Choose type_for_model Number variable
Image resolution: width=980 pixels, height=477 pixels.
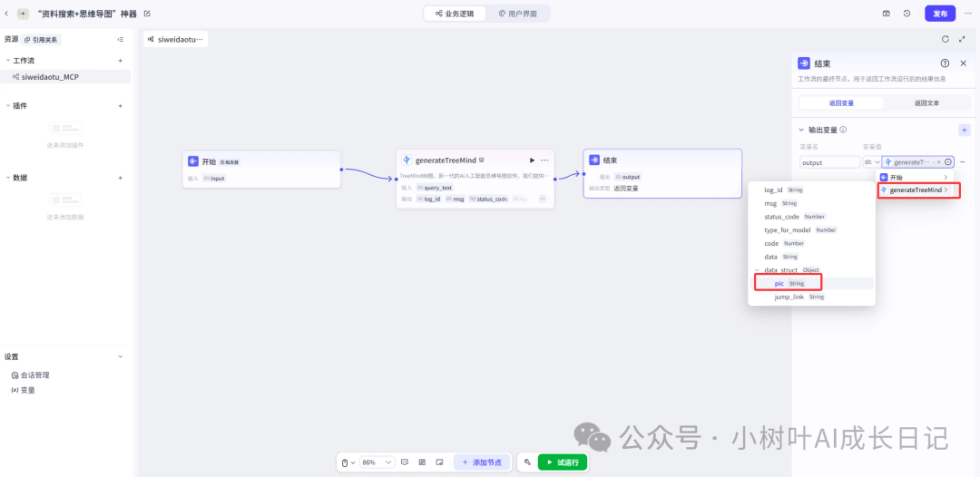click(811, 230)
